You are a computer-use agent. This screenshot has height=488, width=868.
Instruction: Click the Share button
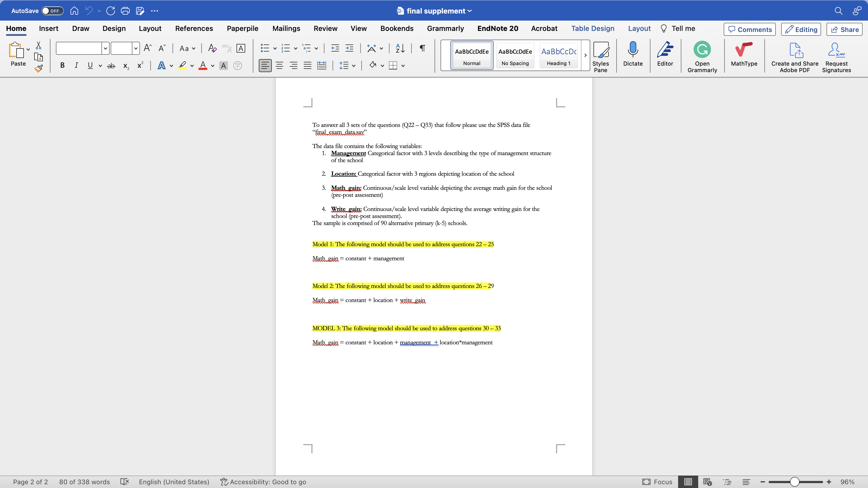[x=844, y=29]
